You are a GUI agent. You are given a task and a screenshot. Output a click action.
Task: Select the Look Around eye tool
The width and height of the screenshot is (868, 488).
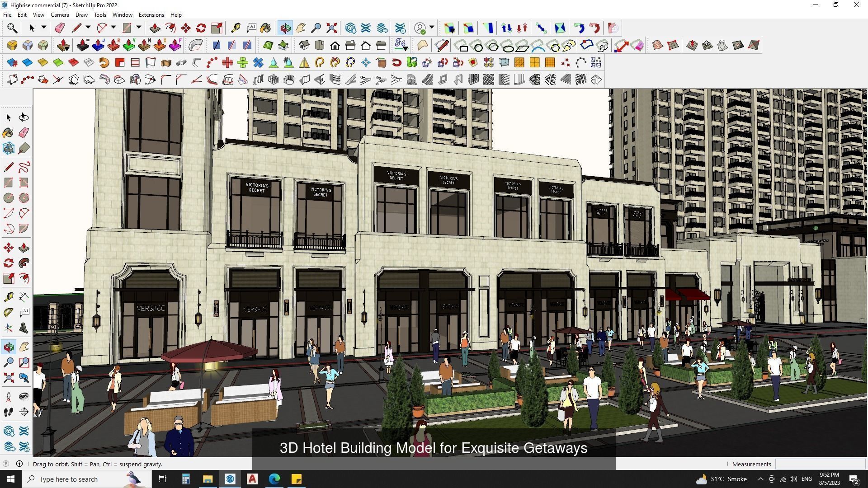click(24, 397)
